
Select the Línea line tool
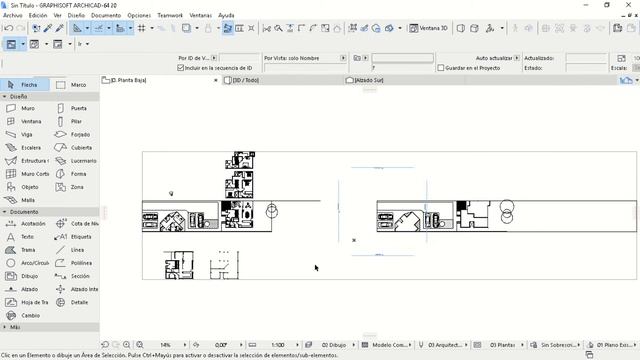click(x=74, y=250)
